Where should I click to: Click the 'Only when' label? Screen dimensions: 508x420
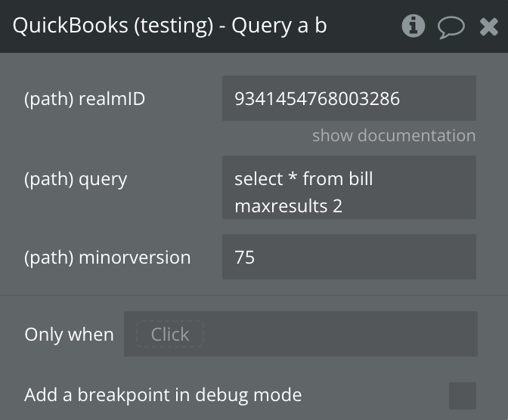pyautogui.click(x=69, y=335)
